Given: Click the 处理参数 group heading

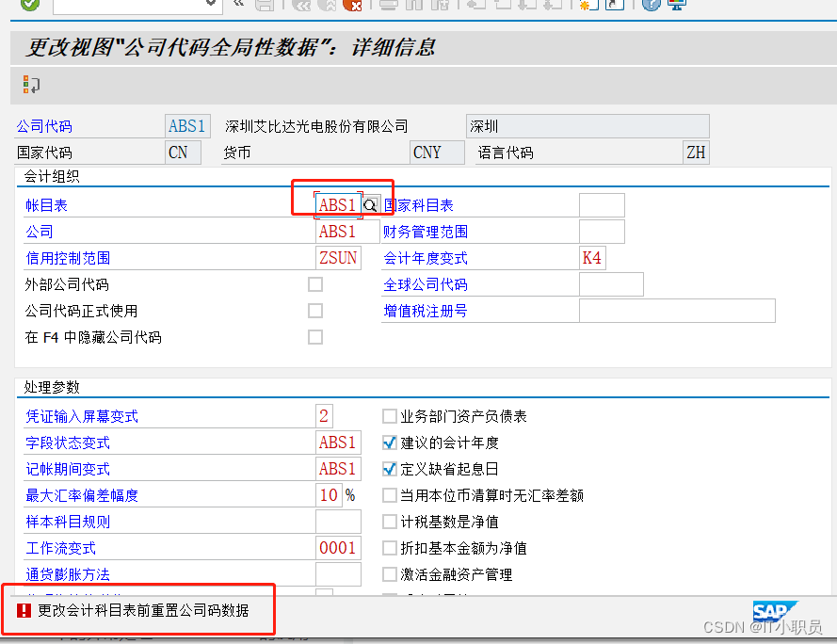Looking at the screenshot, I should [x=52, y=387].
